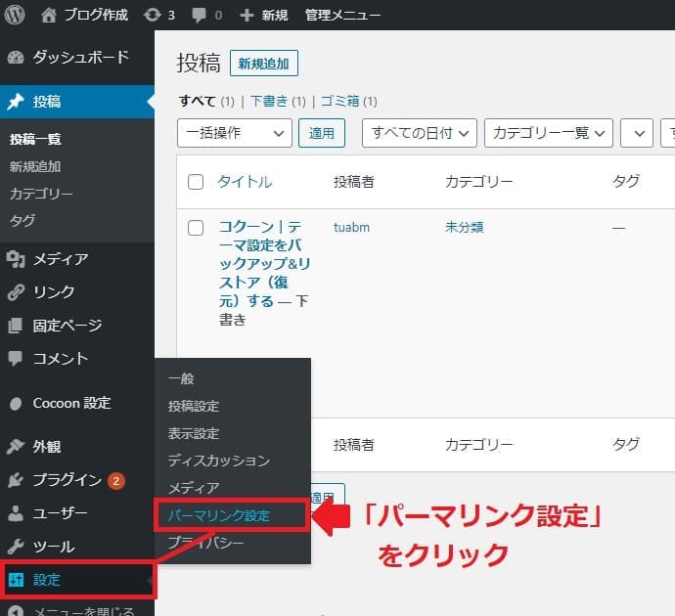Click 投稿者 header in bottom table row
675x616 pixels.
point(353,444)
